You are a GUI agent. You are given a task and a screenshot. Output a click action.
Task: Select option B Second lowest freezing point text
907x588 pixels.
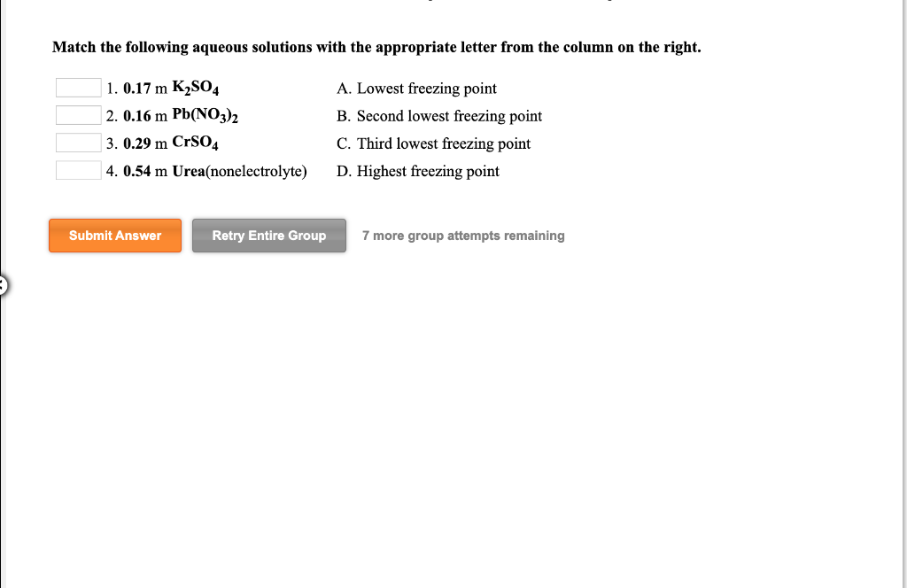pyautogui.click(x=439, y=116)
